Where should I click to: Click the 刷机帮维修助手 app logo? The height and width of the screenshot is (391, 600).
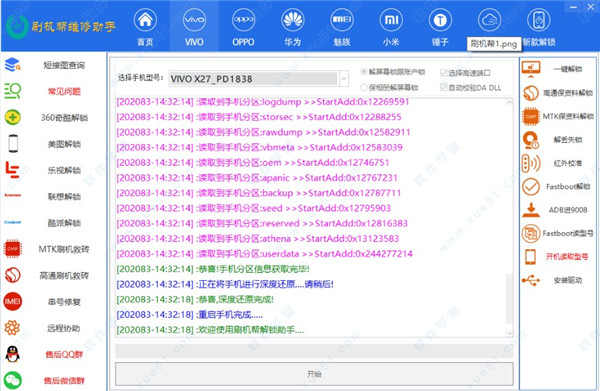point(60,26)
